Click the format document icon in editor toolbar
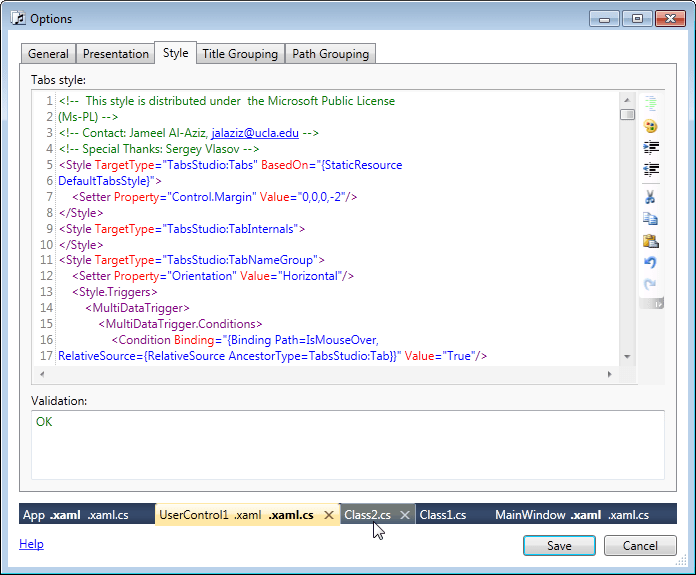Screen dimensions: 696x575 point(651,103)
